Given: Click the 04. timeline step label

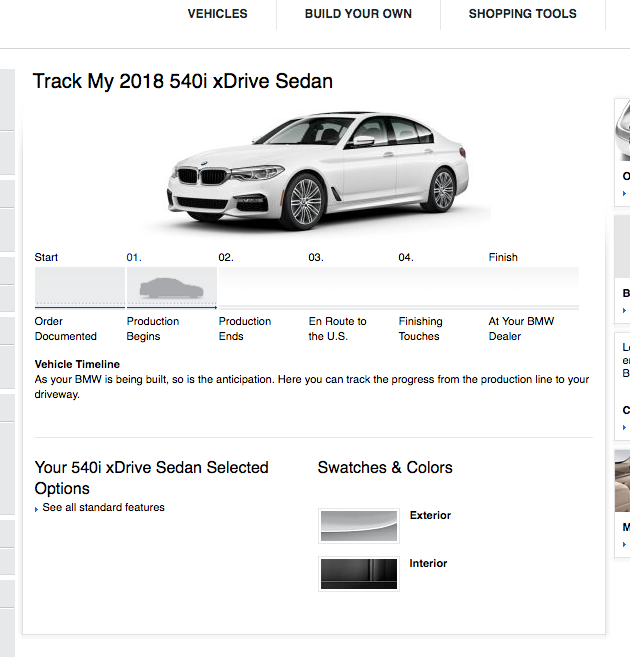Looking at the screenshot, I should click(x=406, y=257).
